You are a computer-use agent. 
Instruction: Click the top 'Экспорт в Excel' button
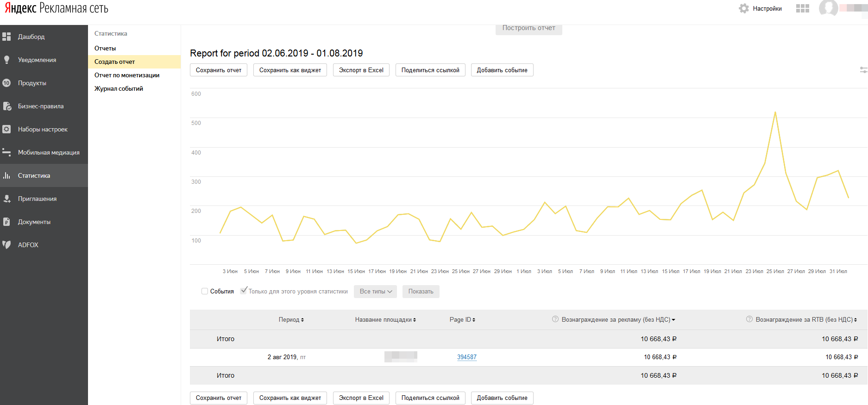[361, 70]
